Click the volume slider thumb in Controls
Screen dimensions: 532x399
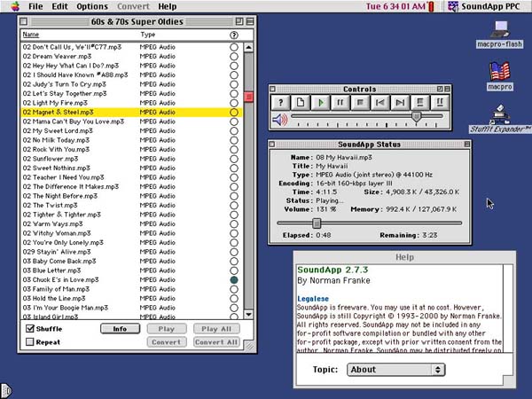417,116
